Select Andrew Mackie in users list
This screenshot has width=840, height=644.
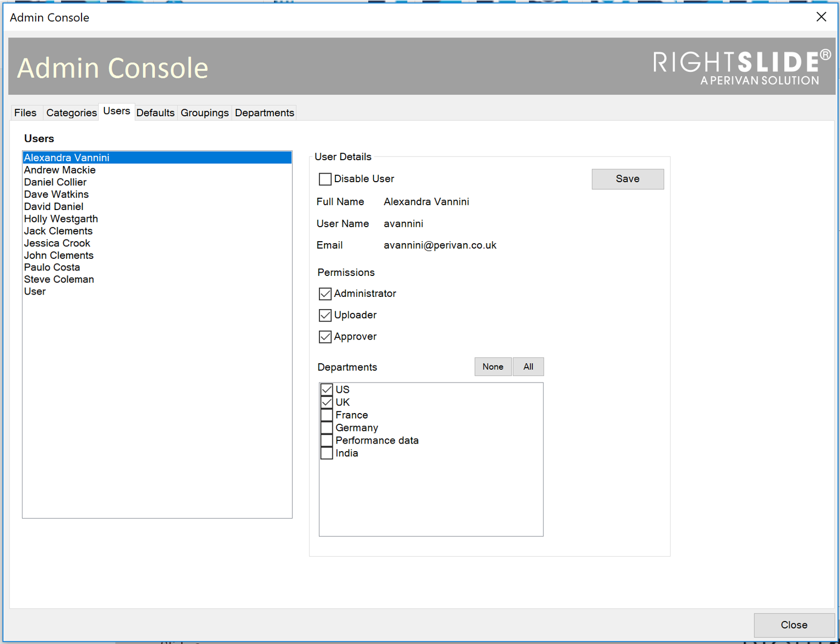pos(157,170)
